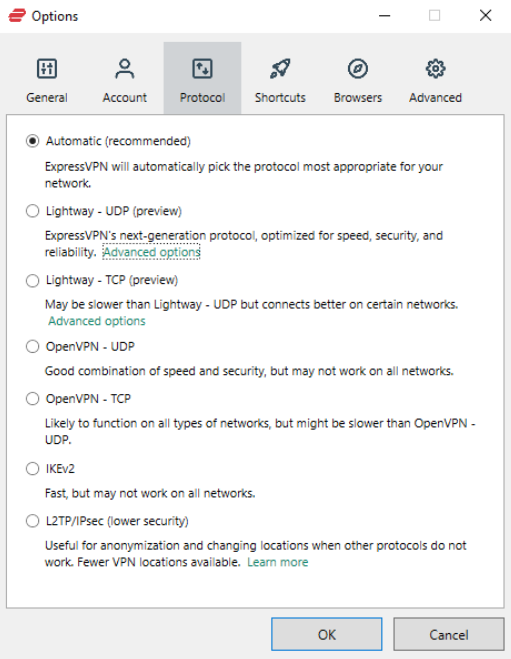Select the Protocol arrows icon
The width and height of the screenshot is (511, 659).
tap(202, 69)
